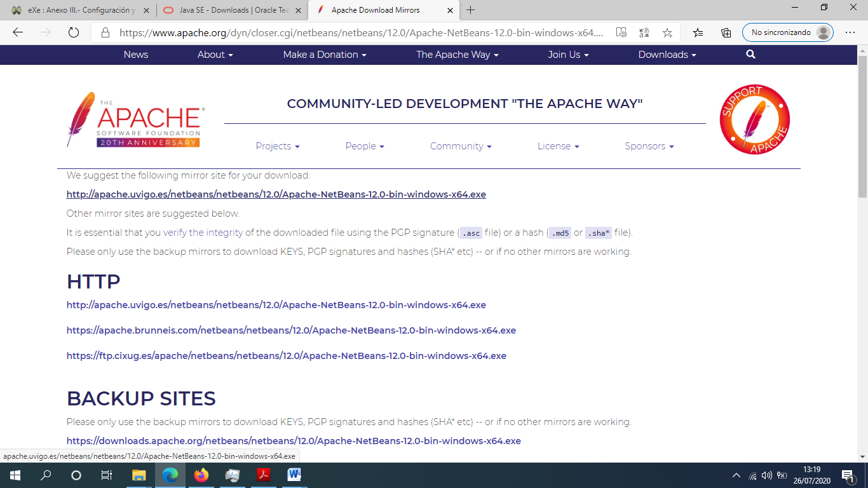Open the Sponsors dropdown
The height and width of the screenshot is (488, 868).
tap(649, 146)
